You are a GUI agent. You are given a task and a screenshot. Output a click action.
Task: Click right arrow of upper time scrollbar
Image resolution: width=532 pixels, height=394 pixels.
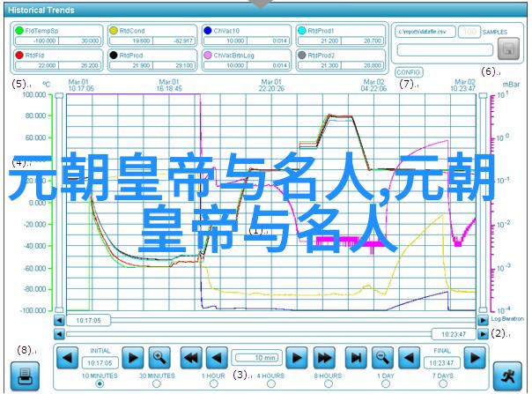coord(483,320)
